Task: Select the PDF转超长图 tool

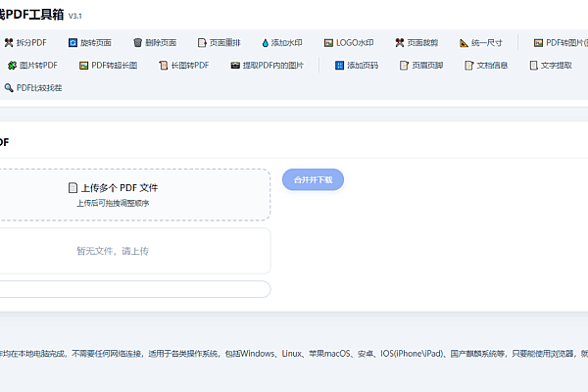Action: coord(109,66)
